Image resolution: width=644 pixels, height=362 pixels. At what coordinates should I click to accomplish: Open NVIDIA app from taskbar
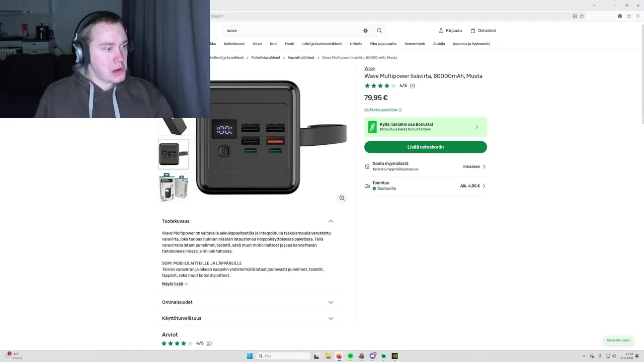[395, 356]
